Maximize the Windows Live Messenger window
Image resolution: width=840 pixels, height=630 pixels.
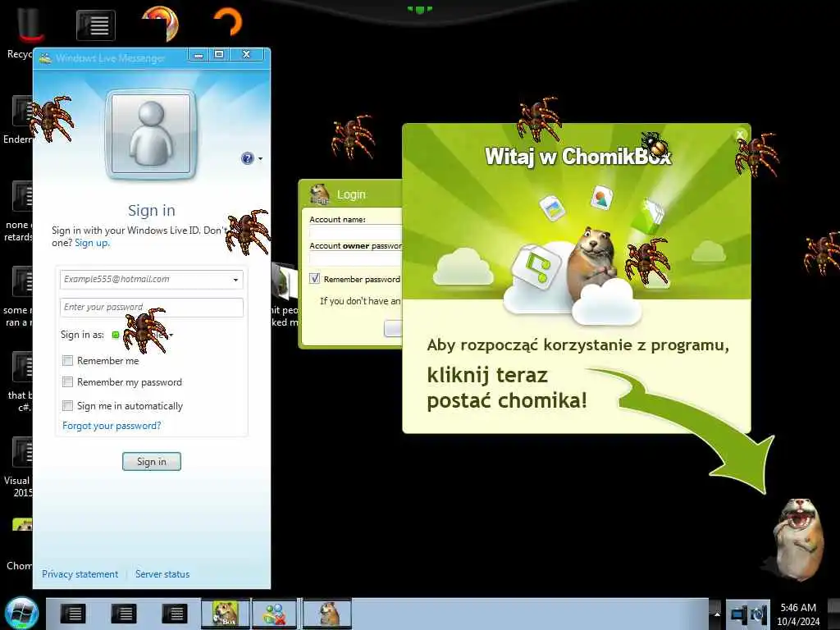tap(219, 55)
